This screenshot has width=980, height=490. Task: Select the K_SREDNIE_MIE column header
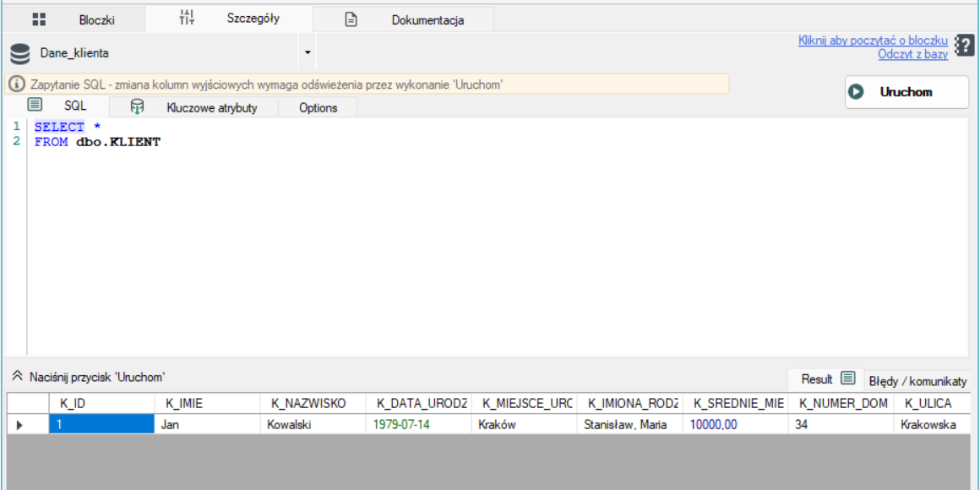pyautogui.click(x=736, y=403)
